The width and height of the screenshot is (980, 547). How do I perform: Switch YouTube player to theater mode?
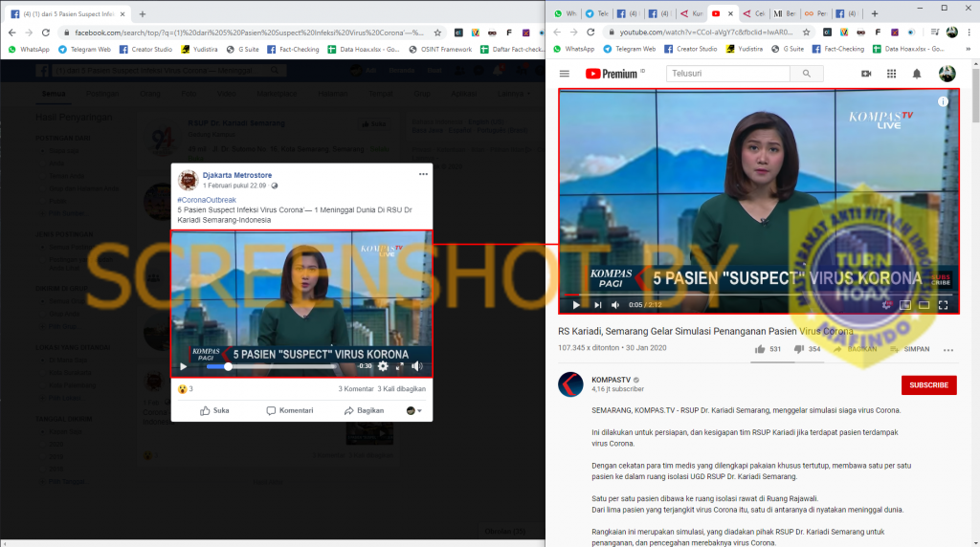(x=924, y=305)
